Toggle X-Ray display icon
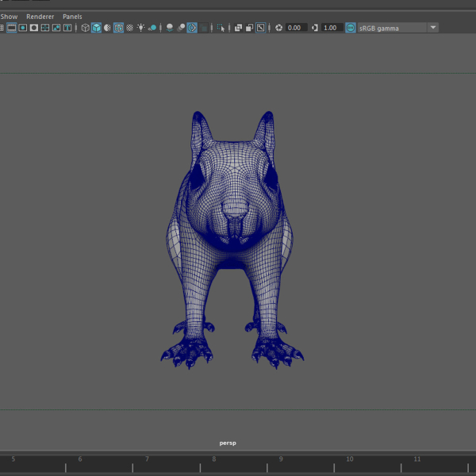 tap(238, 28)
